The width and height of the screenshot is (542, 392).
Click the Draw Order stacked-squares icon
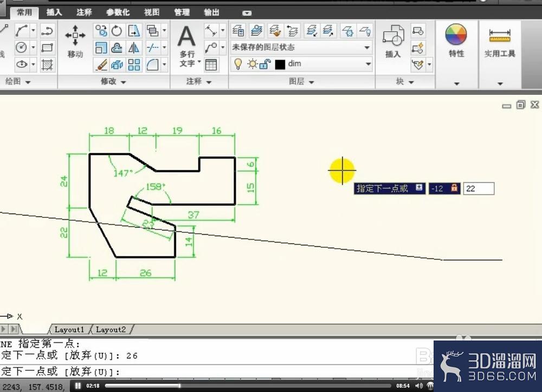tap(152, 31)
